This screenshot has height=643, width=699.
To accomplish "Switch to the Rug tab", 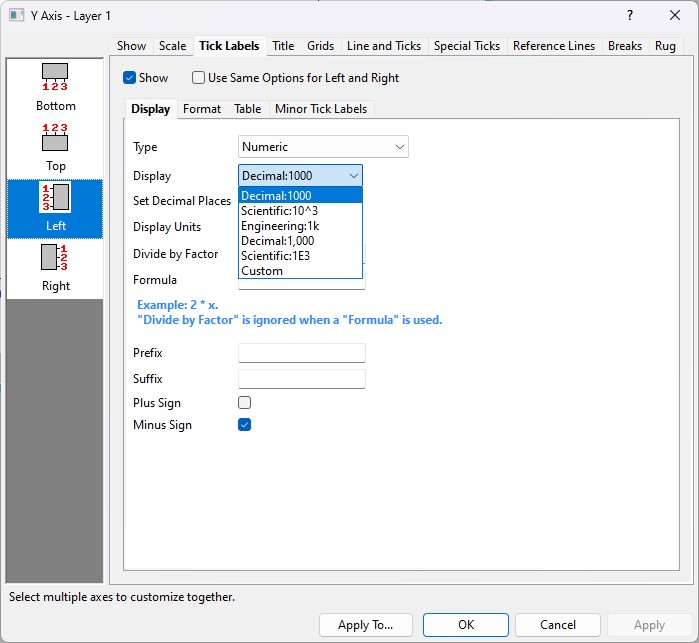I will pos(665,46).
